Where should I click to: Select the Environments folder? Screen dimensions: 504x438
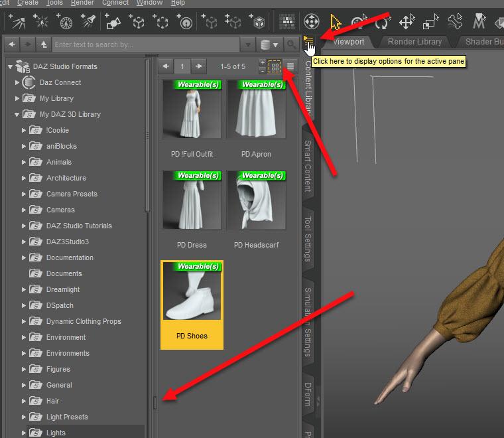point(68,353)
